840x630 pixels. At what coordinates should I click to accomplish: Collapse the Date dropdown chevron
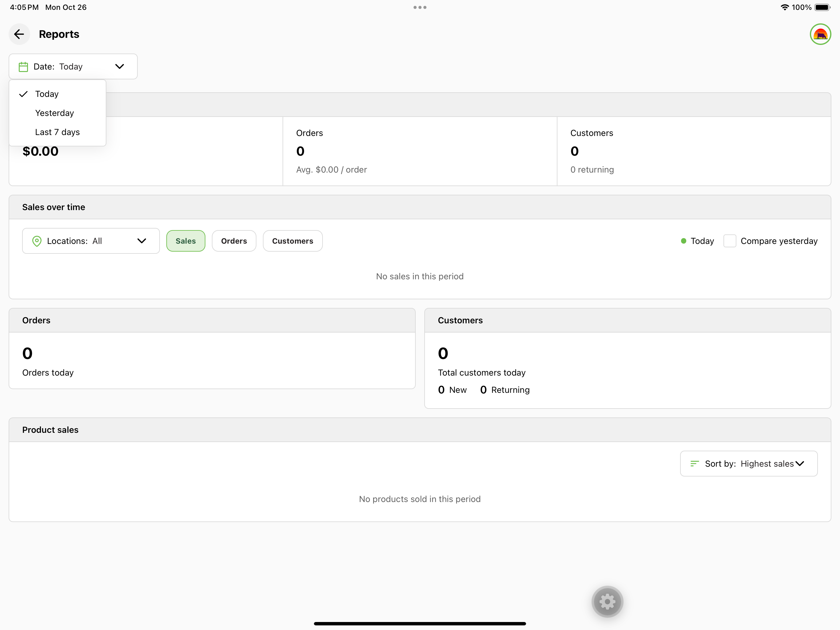click(x=120, y=66)
